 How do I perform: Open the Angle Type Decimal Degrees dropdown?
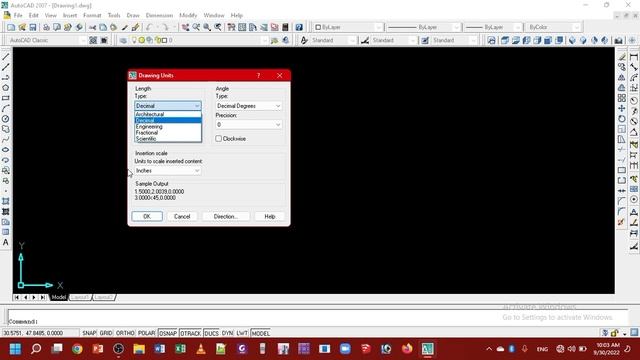[249, 106]
